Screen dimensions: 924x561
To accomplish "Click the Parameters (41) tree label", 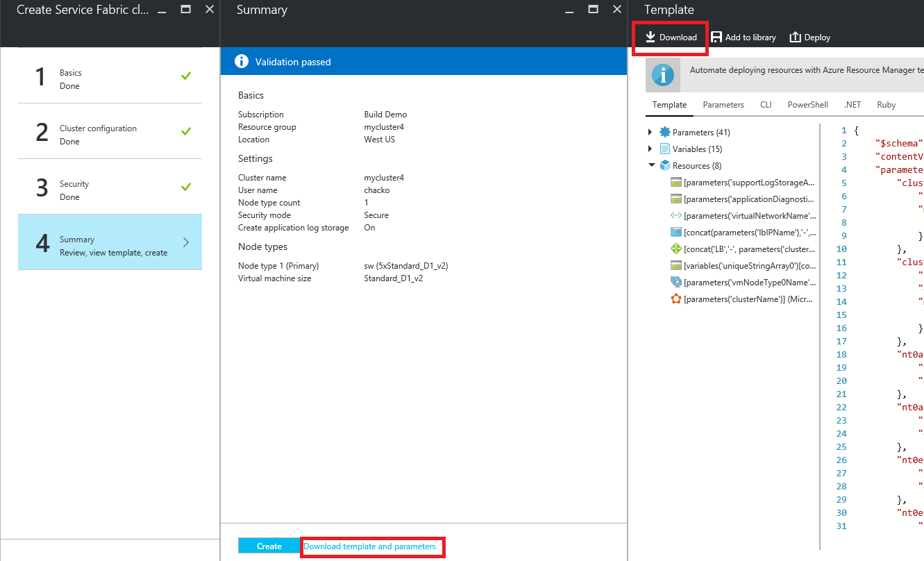I will pos(701,132).
